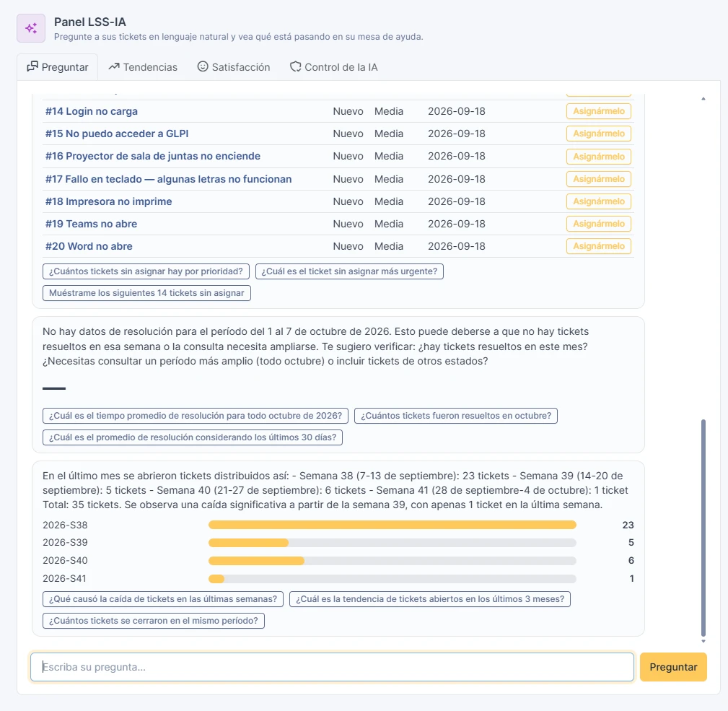Click the 2026-S40 progress bar

(x=392, y=561)
